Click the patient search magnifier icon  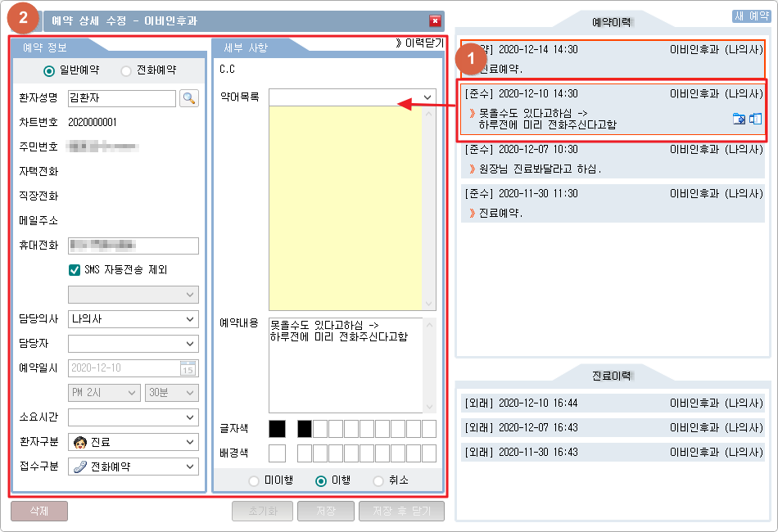click(189, 98)
